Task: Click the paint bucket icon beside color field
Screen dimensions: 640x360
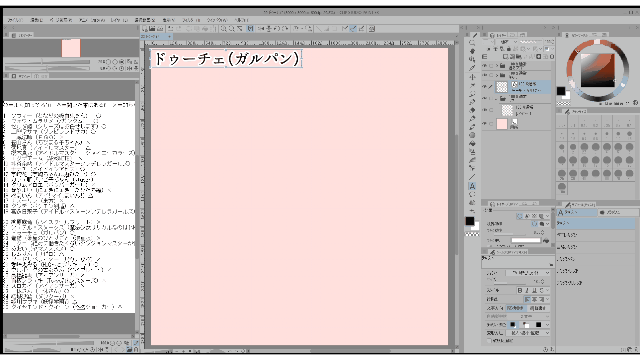Action: pos(546,241)
